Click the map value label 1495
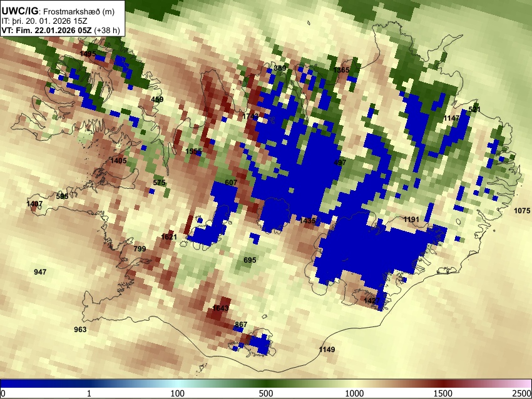 (88, 54)
